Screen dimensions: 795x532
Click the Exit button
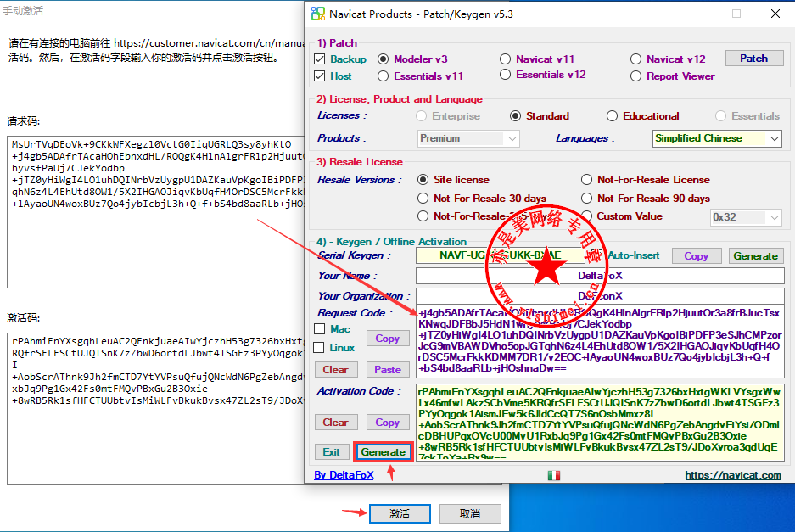coord(332,452)
